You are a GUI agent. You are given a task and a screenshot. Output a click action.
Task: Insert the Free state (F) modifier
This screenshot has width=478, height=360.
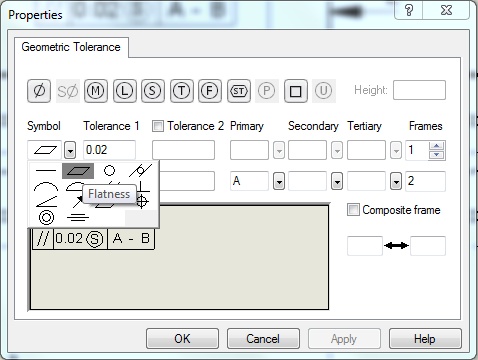click(210, 91)
